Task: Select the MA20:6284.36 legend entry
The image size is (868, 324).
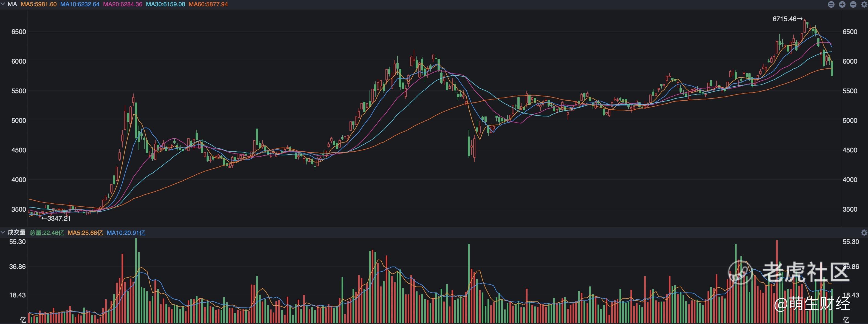Action: coord(123,4)
